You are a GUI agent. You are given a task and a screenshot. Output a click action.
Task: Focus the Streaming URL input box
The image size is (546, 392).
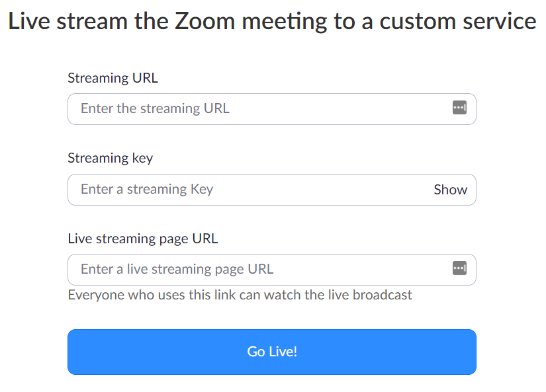272,109
